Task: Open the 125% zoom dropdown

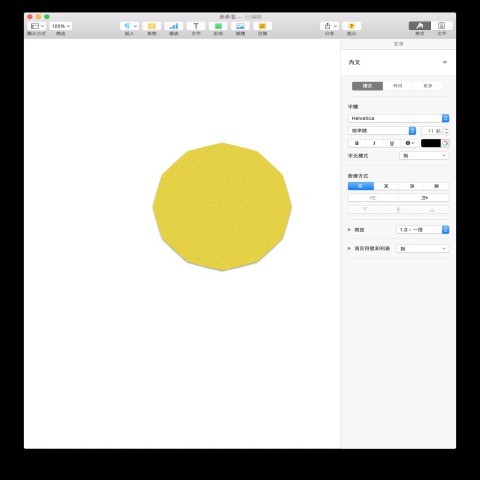Action: [x=61, y=26]
